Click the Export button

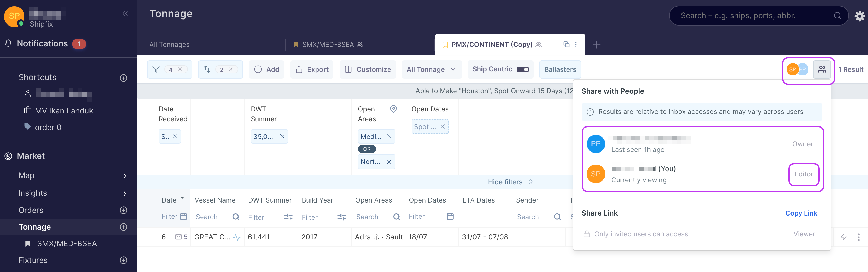312,69
